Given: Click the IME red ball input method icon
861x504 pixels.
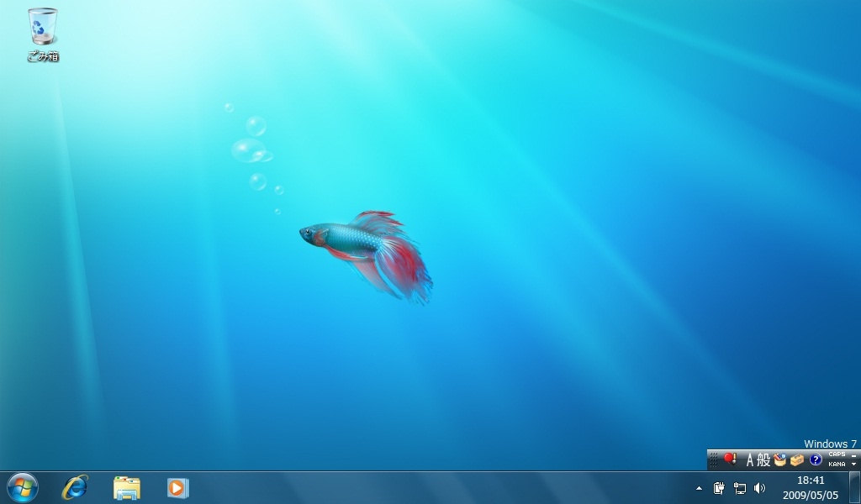Looking at the screenshot, I should tap(730, 459).
